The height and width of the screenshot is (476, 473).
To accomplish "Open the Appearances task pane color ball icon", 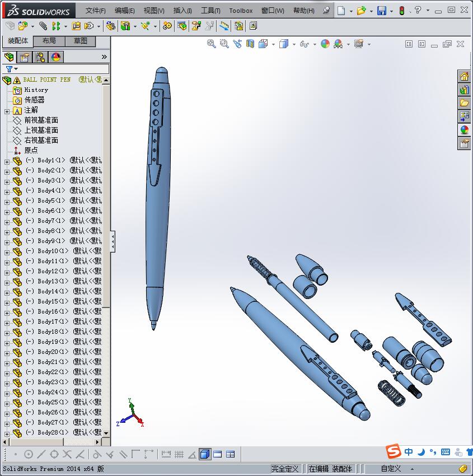I will pyautogui.click(x=464, y=130).
